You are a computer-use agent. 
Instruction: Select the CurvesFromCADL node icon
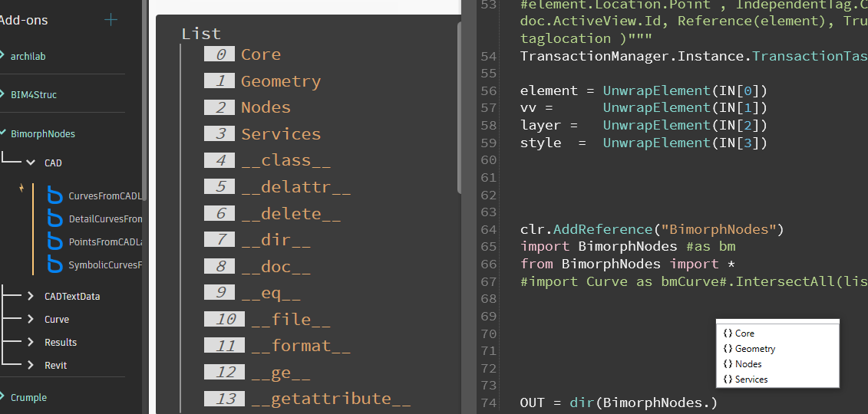(x=54, y=195)
